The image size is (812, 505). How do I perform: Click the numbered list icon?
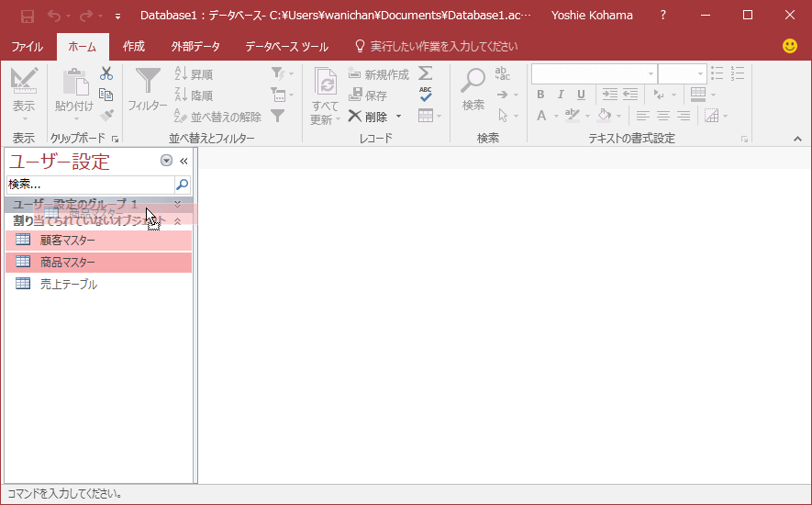pyautogui.click(x=738, y=73)
